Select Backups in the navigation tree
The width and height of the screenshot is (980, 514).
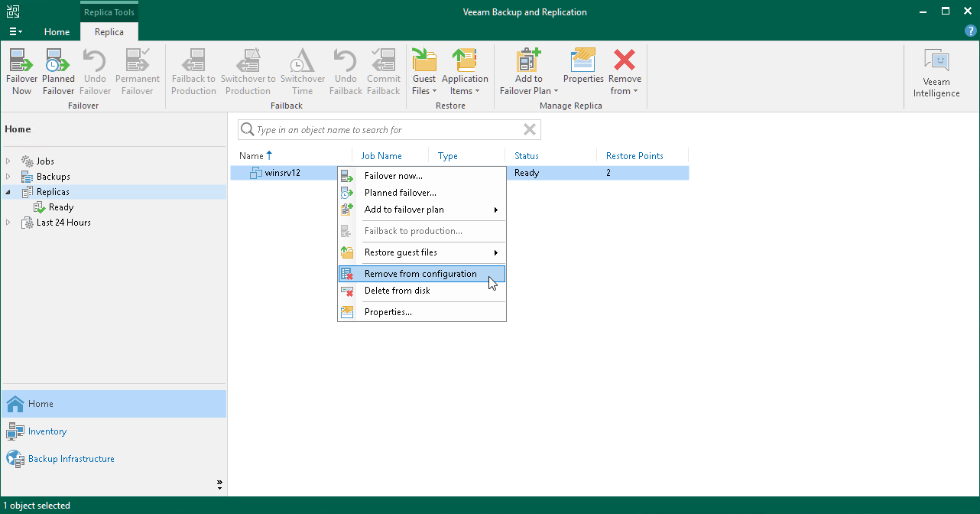point(53,177)
